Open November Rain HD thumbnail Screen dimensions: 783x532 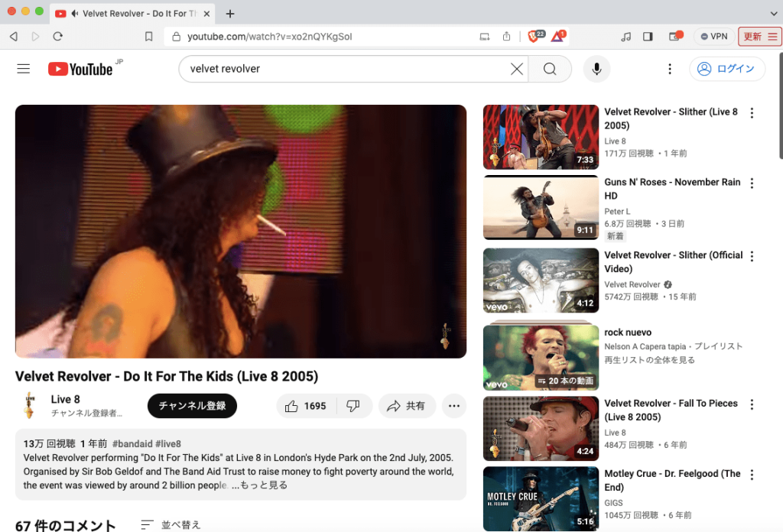coord(541,208)
